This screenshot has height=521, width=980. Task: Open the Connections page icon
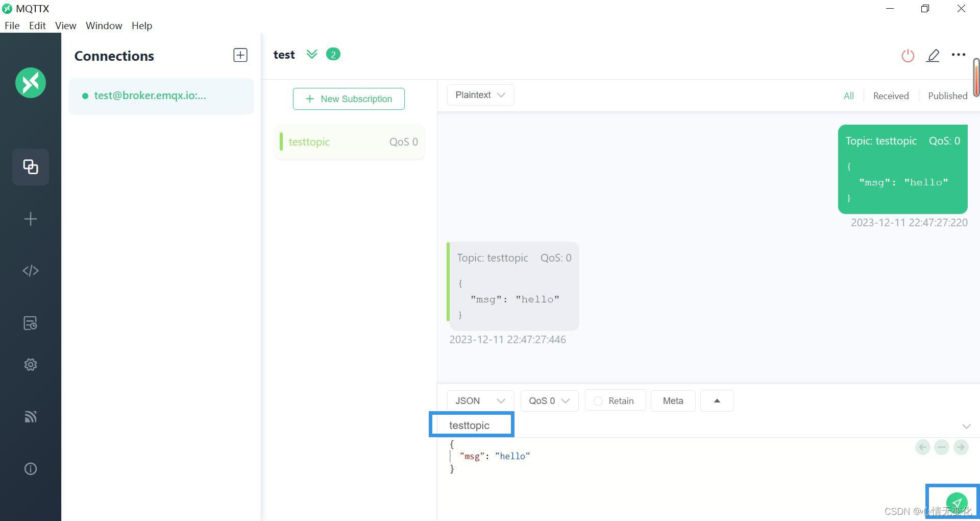tap(31, 167)
